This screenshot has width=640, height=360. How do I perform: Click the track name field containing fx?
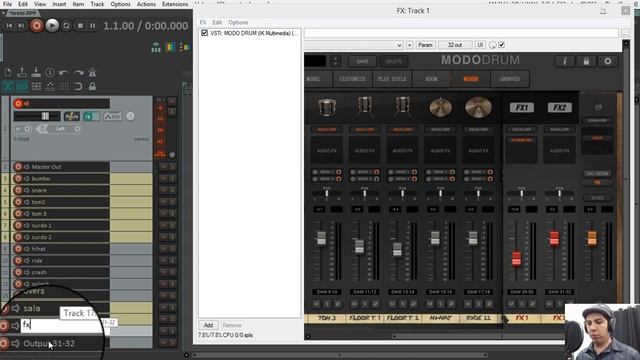coord(61,325)
